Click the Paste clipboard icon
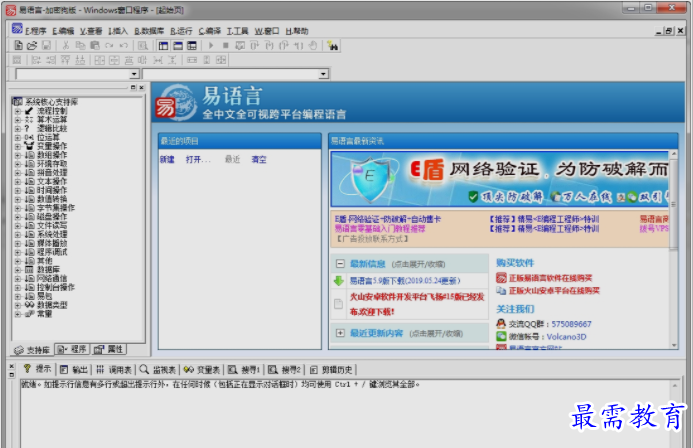Screen dimensions: 693x448 tap(95, 45)
